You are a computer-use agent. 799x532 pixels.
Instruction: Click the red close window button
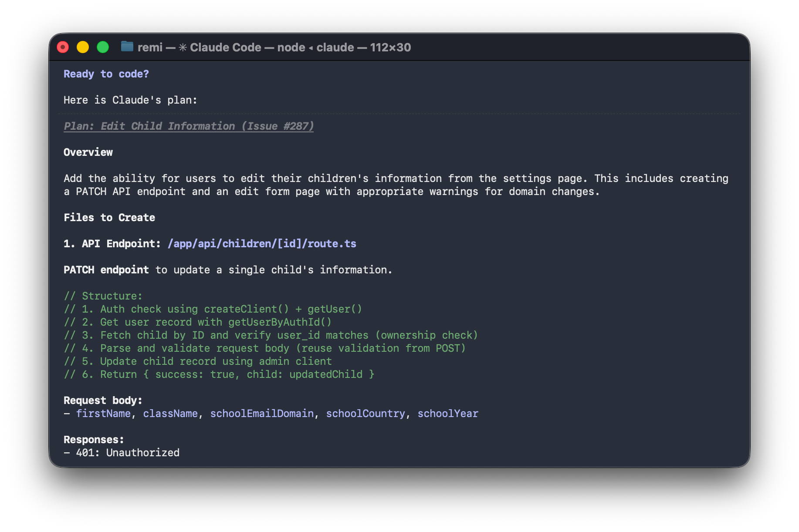tap(63, 47)
